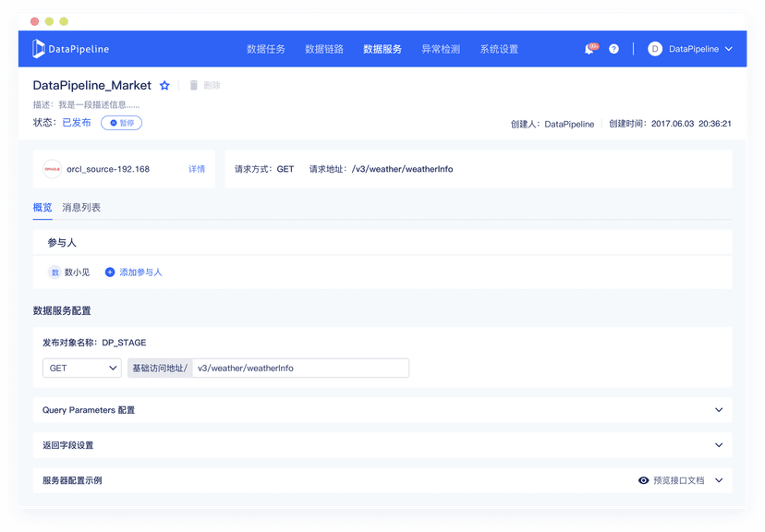Click the plus icon to add participant
The width and height of the screenshot is (765, 532).
point(110,272)
